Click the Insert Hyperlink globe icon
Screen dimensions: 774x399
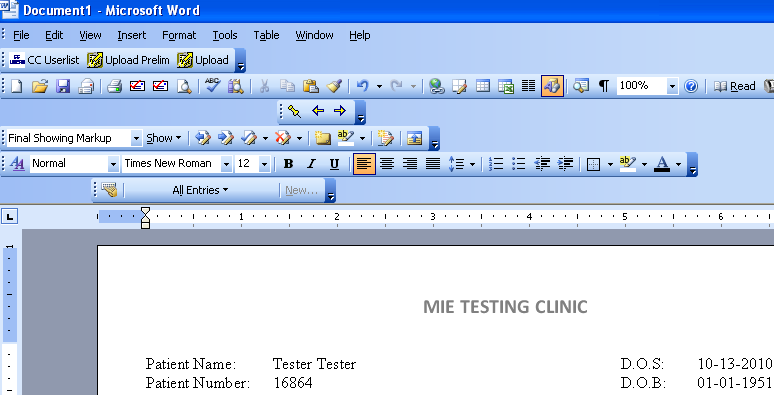[x=436, y=86]
